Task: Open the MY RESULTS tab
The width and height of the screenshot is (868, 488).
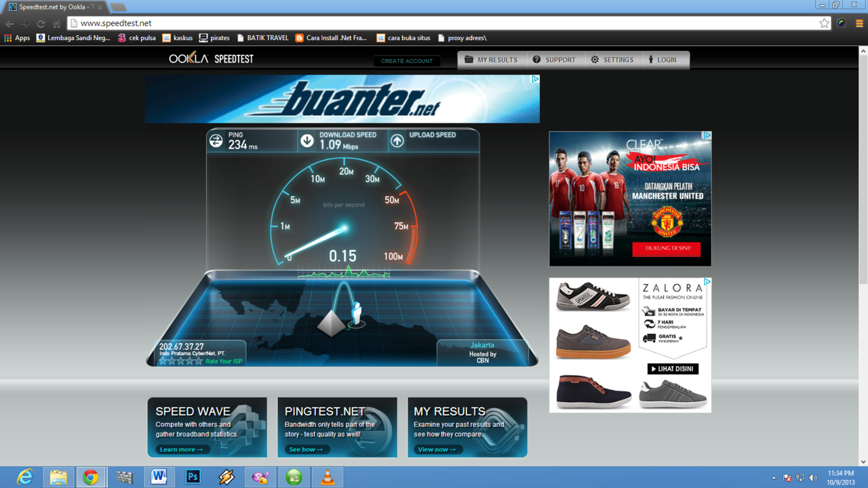Action: (491, 60)
